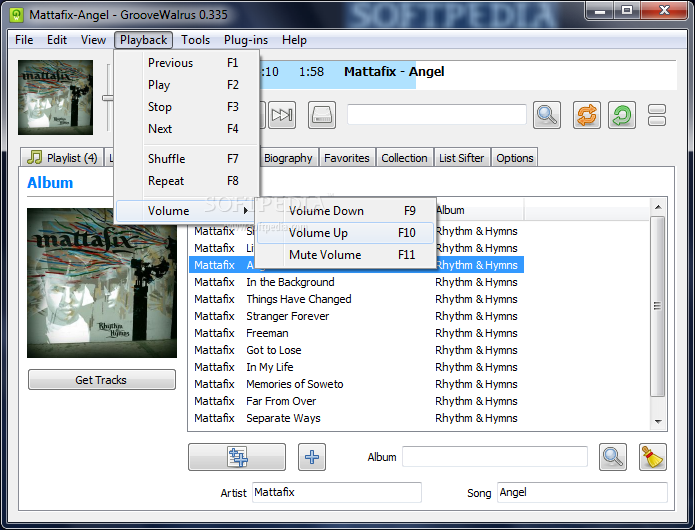This screenshot has width=695, height=530.
Task: Click the drive/device icon button
Action: (x=322, y=115)
